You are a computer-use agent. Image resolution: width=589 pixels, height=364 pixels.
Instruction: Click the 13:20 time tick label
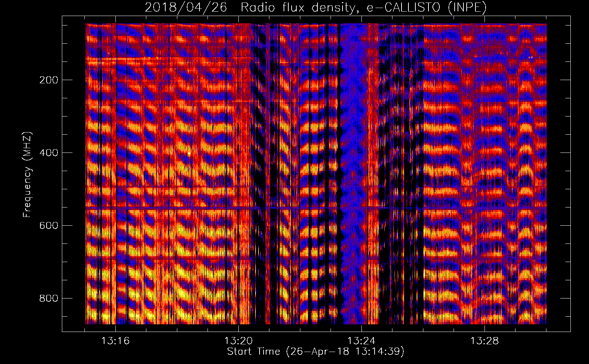(238, 341)
